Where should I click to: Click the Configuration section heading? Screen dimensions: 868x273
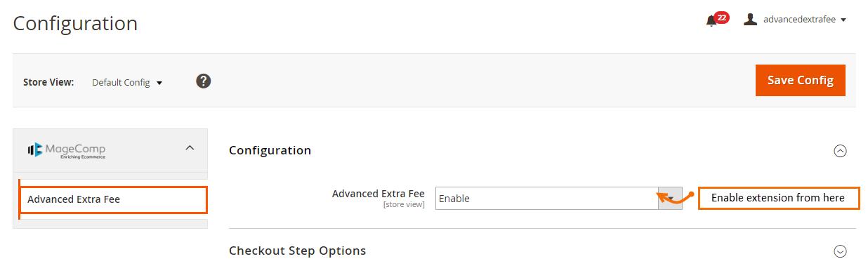pos(270,150)
